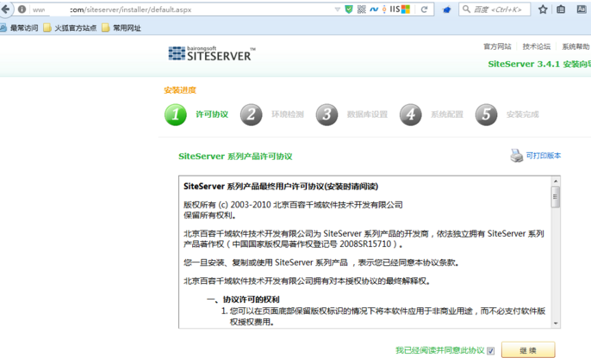591x364 pixels.
Task: Select the 许可协议 step label
Action: pos(212,114)
